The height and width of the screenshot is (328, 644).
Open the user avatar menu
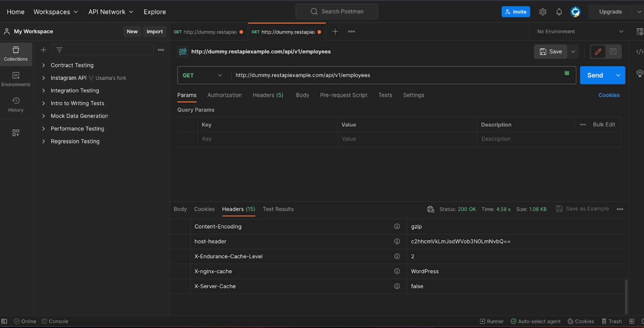(x=575, y=12)
